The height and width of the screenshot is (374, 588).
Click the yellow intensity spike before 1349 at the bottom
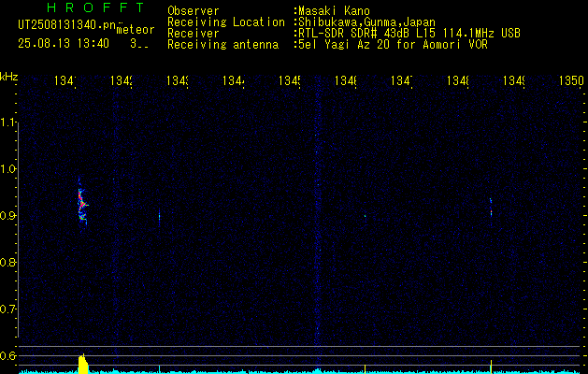click(492, 367)
